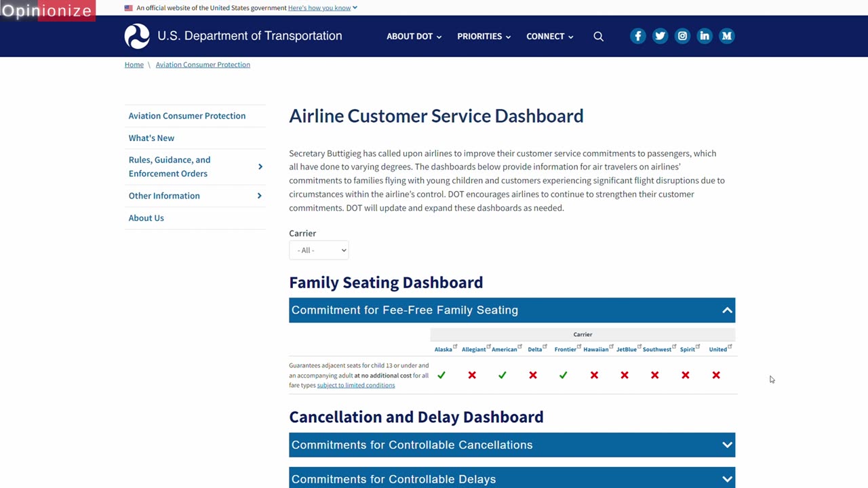Open the DOT LinkedIn icon
This screenshot has width=868, height=488.
705,36
